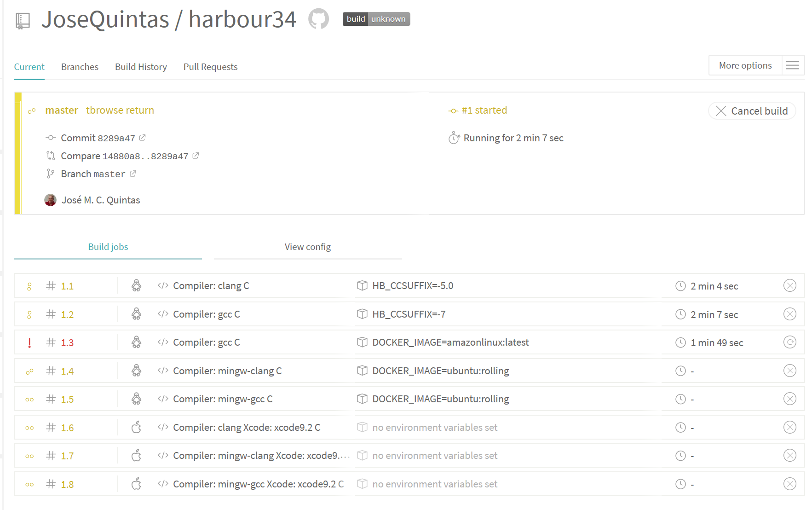
Task: Switch to the Branches tab
Action: (80, 67)
